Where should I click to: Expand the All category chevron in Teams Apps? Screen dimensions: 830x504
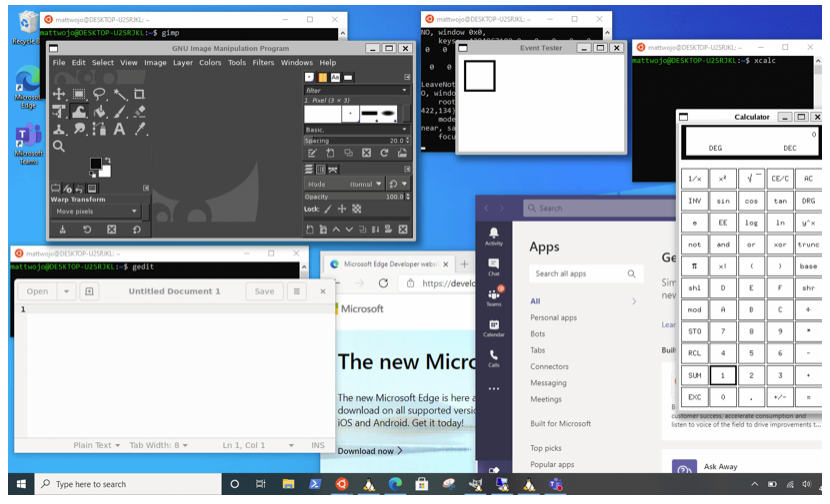pos(634,301)
